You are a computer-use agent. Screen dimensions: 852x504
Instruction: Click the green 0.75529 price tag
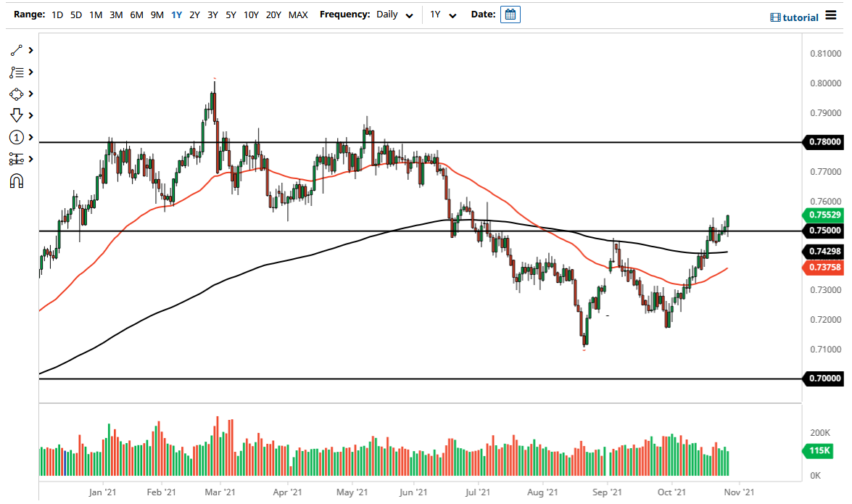(x=824, y=215)
